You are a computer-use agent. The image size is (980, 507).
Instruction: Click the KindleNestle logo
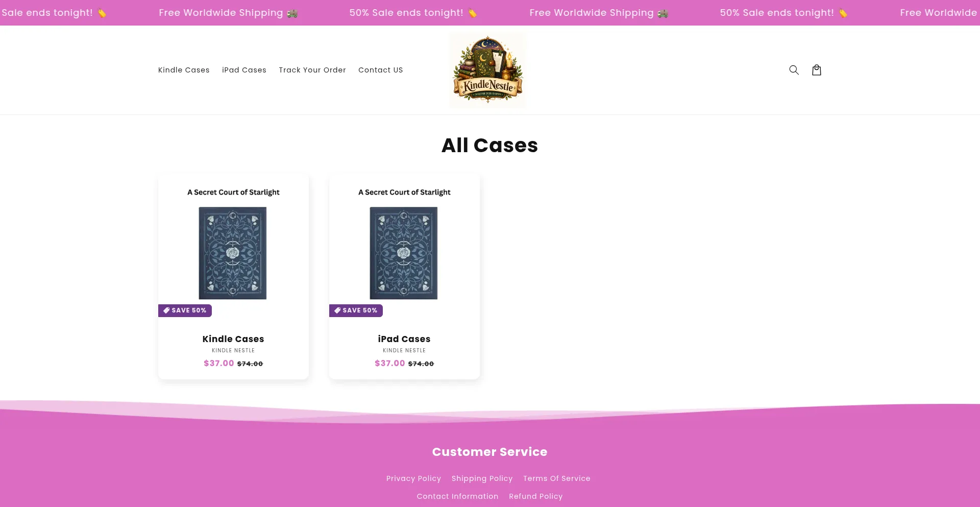coord(488,70)
